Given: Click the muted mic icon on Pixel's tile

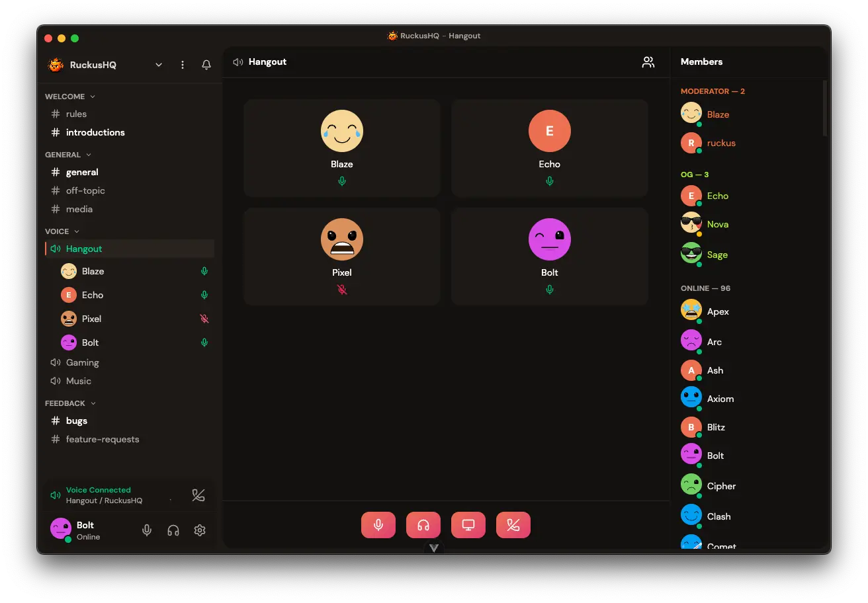Looking at the screenshot, I should [342, 290].
